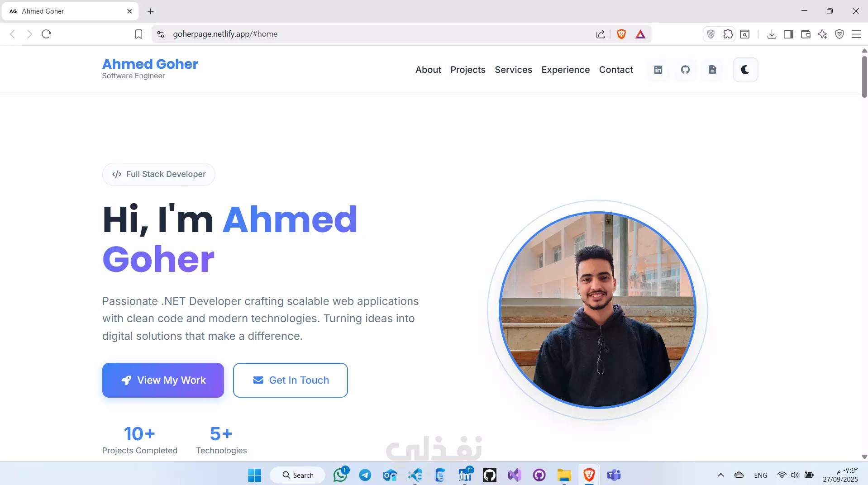868x485 pixels.
Task: Click the Get In Touch button
Action: pos(291,380)
